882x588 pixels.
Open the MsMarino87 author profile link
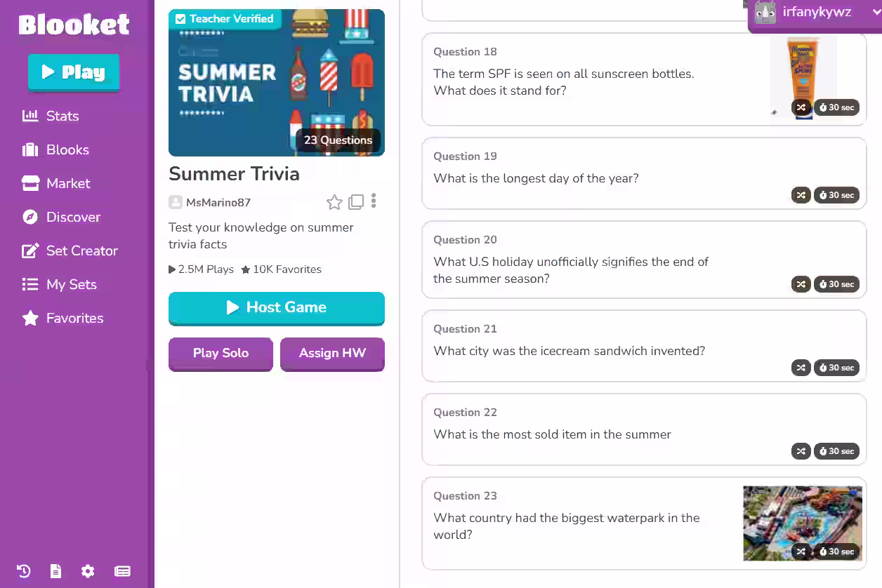[x=218, y=203]
